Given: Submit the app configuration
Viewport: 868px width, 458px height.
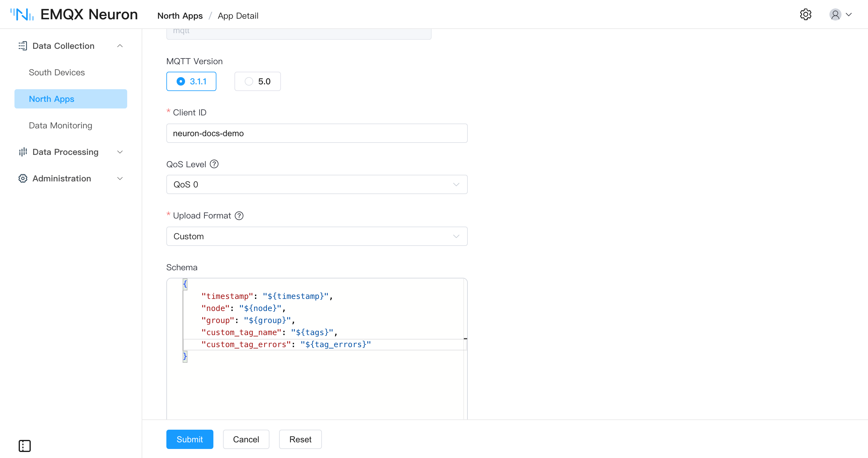Looking at the screenshot, I should (x=190, y=439).
